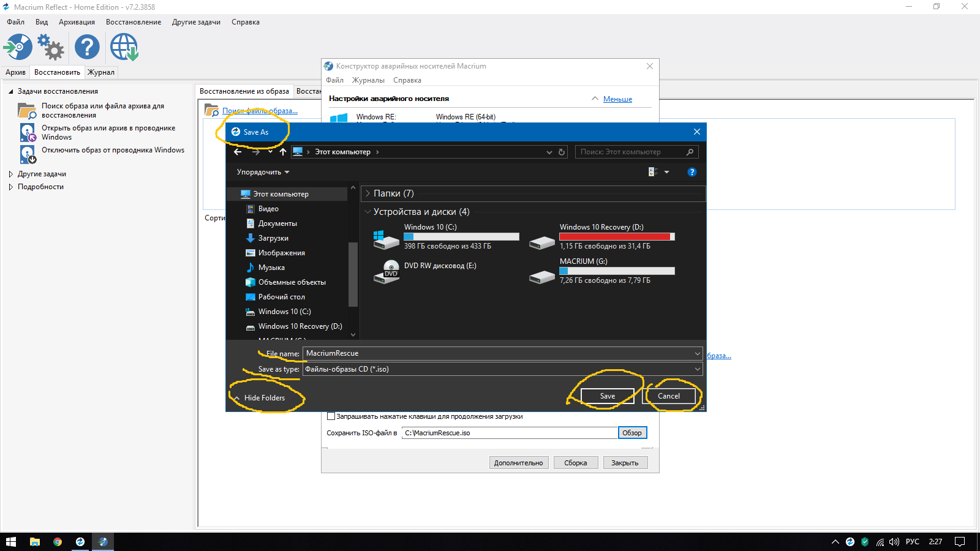Screen dimensions: 980x551
Task: Click the File name input field
Action: 499,353
